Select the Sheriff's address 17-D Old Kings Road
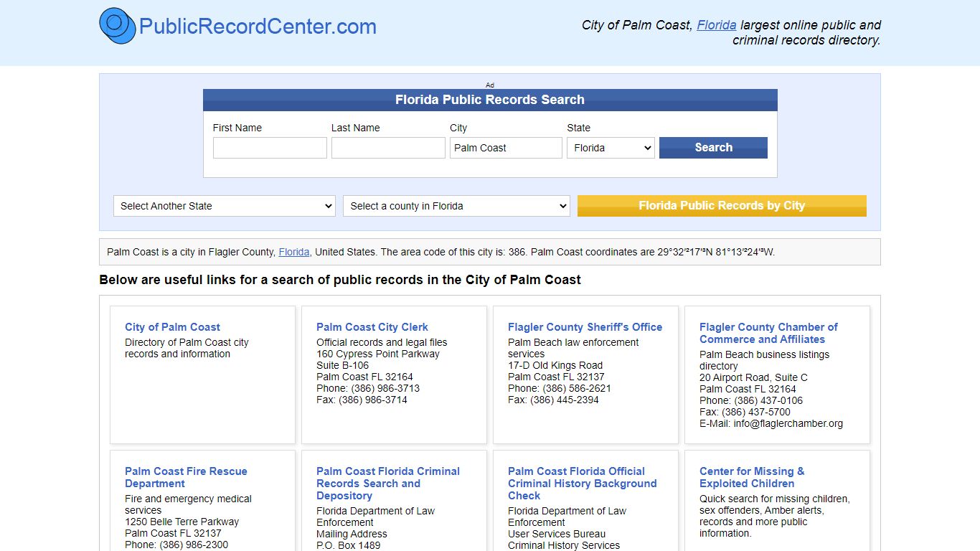 click(x=555, y=365)
